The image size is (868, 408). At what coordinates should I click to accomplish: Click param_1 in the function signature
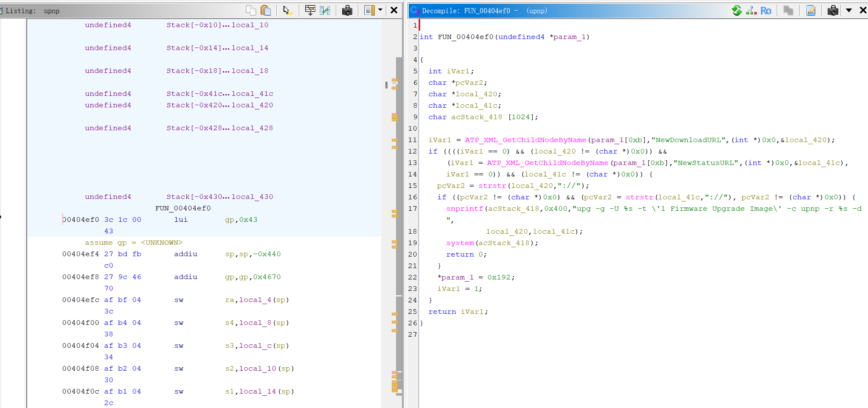coord(569,36)
